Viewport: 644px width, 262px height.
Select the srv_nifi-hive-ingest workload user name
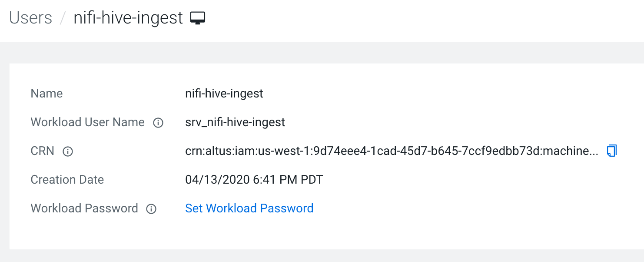(x=235, y=122)
